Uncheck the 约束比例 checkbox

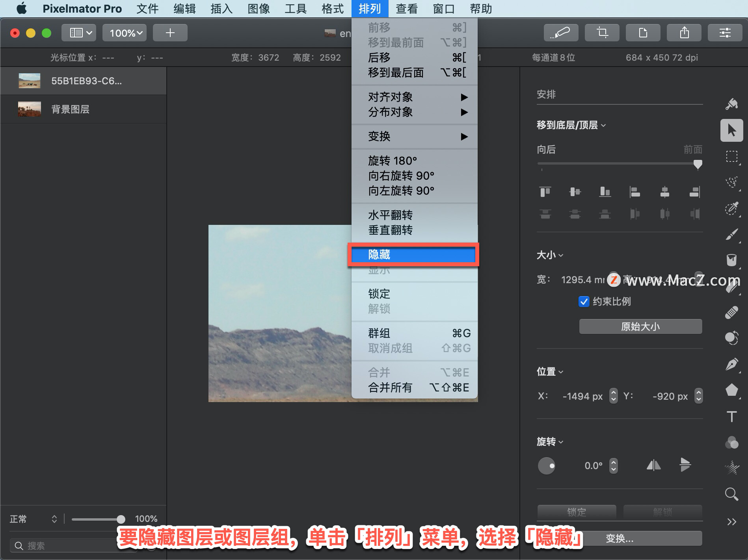pos(584,302)
